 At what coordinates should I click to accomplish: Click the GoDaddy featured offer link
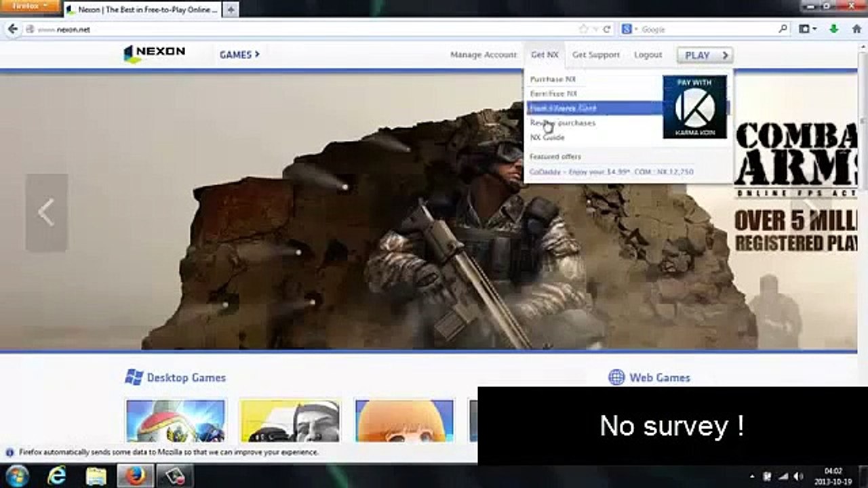point(611,172)
